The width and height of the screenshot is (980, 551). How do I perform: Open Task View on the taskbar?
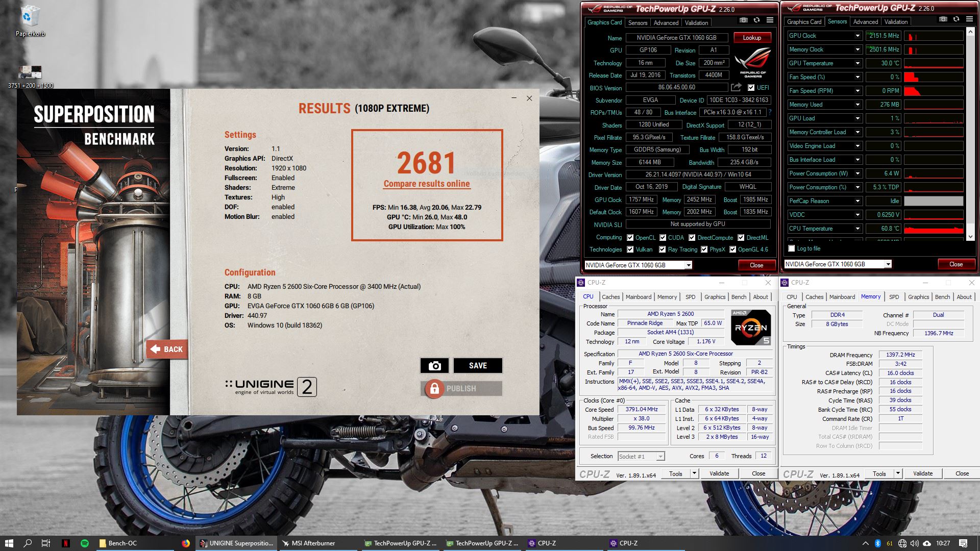tap(45, 543)
